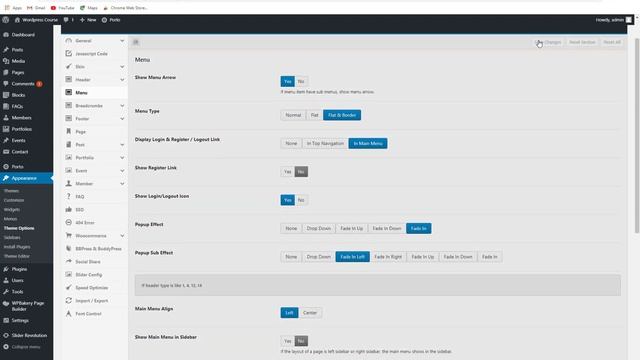Open Sidebars under Appearance

point(12,237)
